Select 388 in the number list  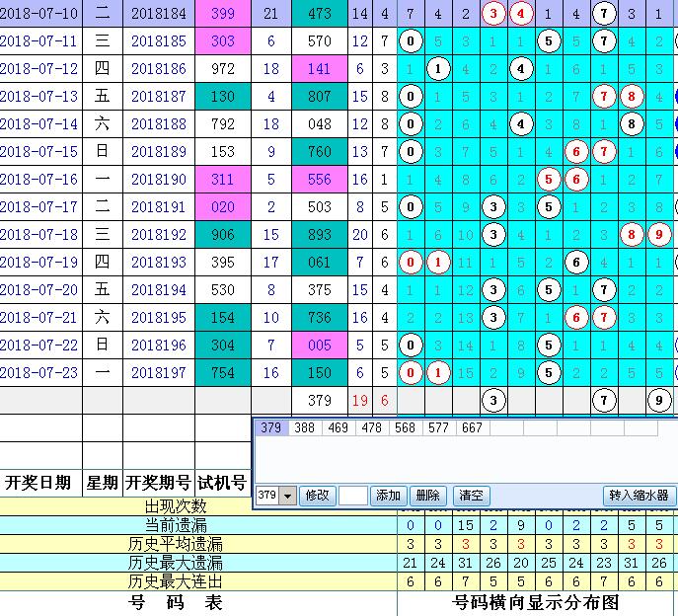point(304,427)
